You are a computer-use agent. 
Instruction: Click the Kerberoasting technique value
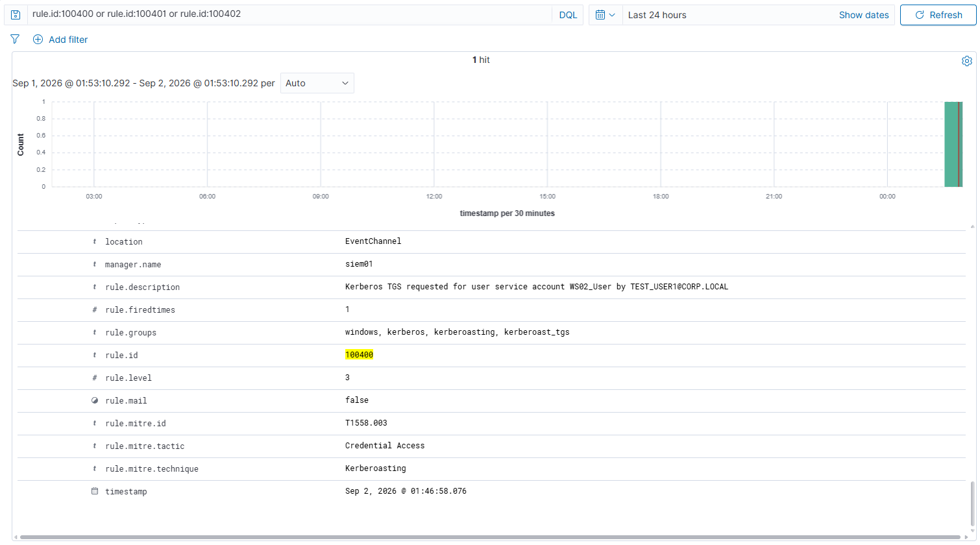375,468
